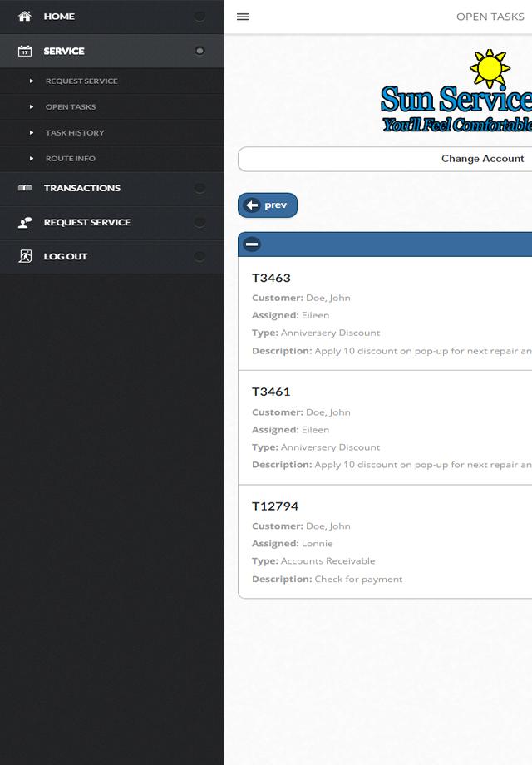
Task: Click Description: Check for payment
Action: click(x=328, y=579)
